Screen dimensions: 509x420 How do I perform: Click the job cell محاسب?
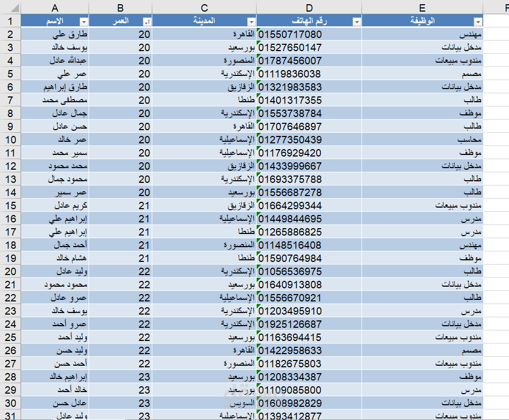coord(422,140)
